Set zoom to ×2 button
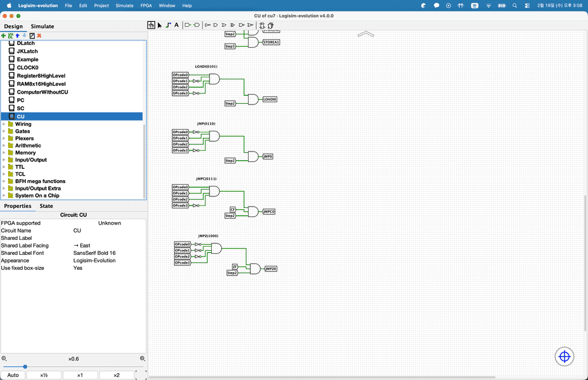The image size is (588, 380). (116, 375)
